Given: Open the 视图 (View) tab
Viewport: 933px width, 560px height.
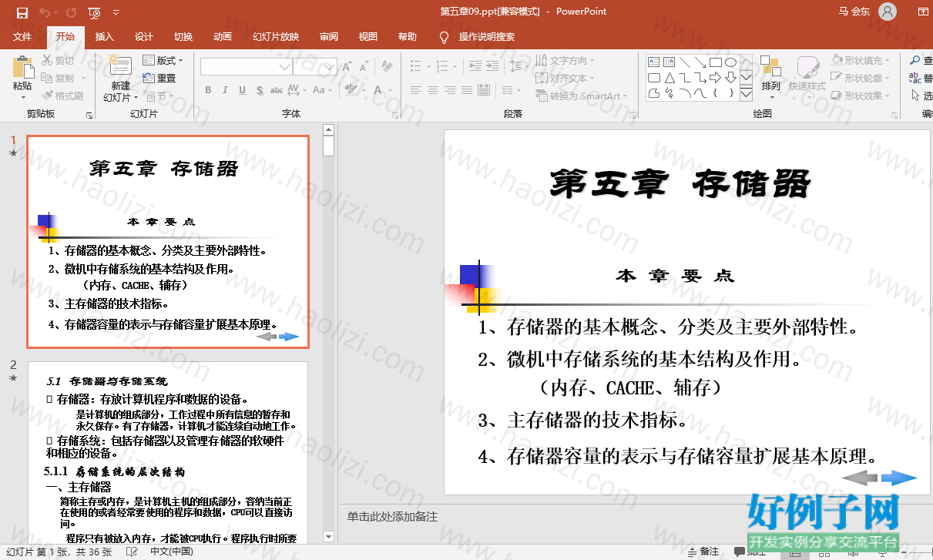Looking at the screenshot, I should [x=368, y=36].
